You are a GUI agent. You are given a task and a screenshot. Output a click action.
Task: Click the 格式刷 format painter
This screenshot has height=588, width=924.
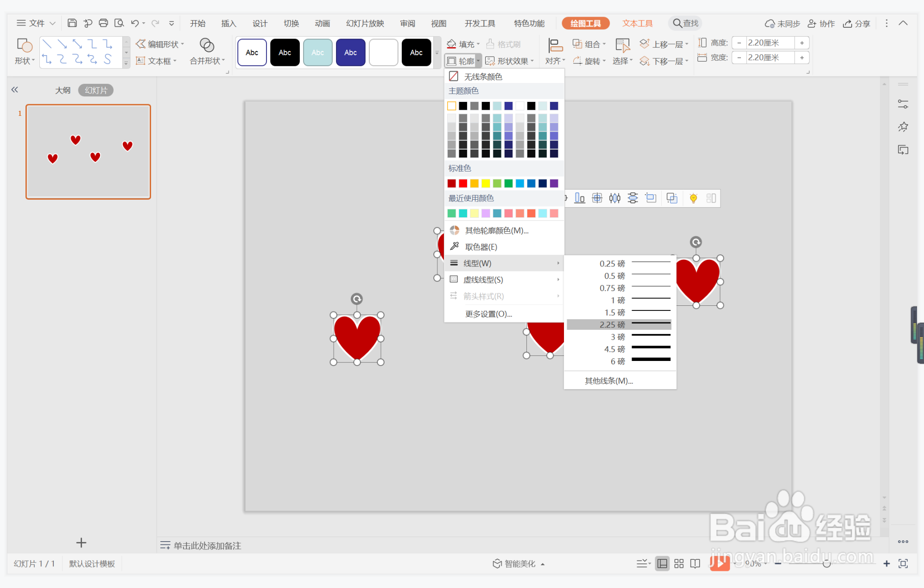(x=504, y=44)
